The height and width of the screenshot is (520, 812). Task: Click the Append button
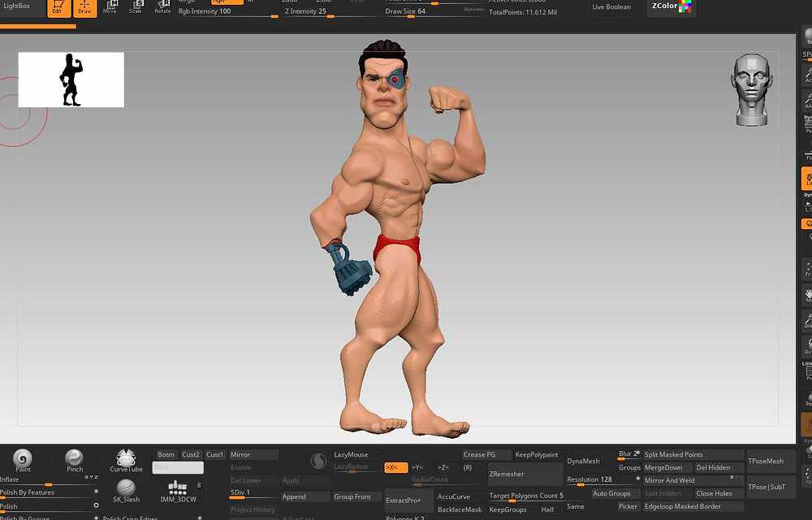[x=305, y=496]
